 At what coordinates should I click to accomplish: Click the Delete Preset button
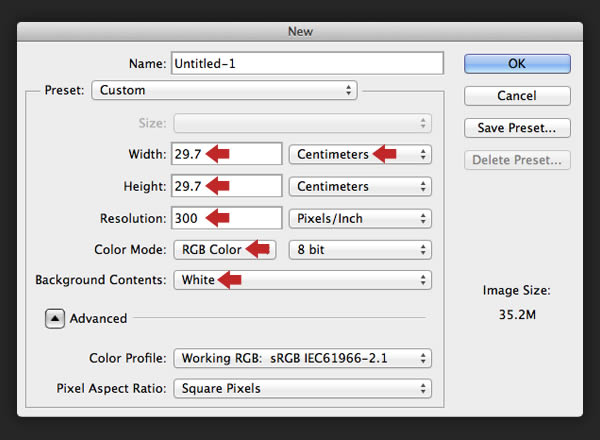coord(517,159)
